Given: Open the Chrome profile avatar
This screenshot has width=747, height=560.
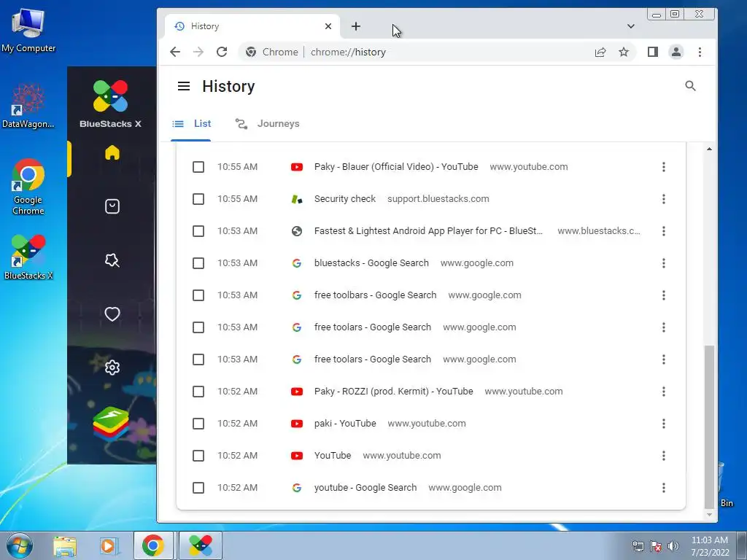Looking at the screenshot, I should tap(676, 52).
